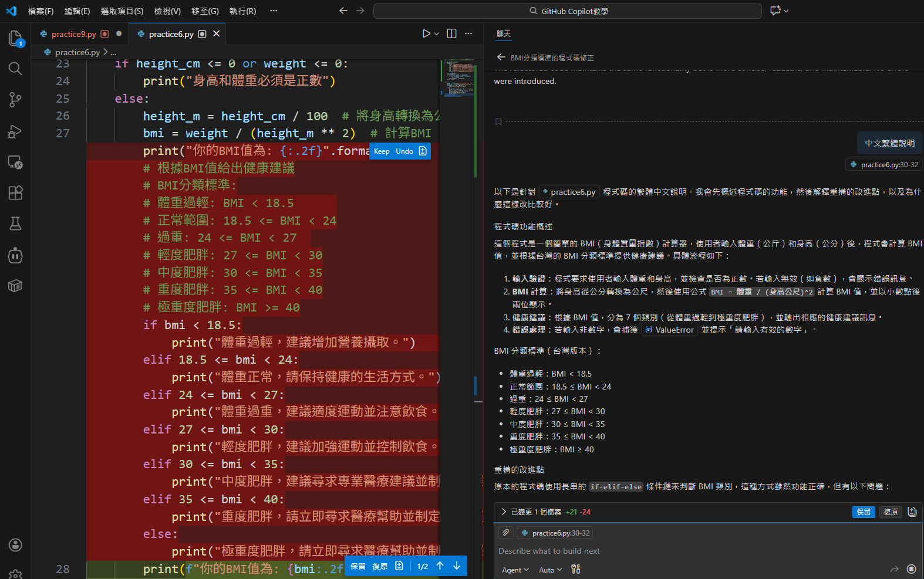Switch to the practice9.py tab
This screenshot has width=924, height=579.
tap(73, 34)
